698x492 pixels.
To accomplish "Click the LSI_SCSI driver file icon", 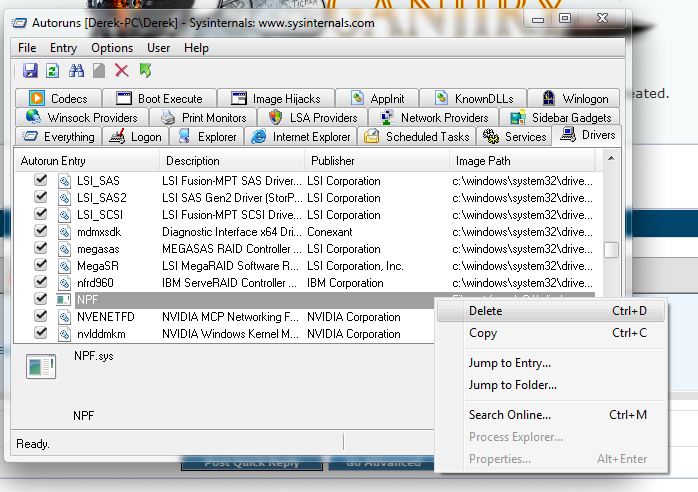I will coord(64,215).
